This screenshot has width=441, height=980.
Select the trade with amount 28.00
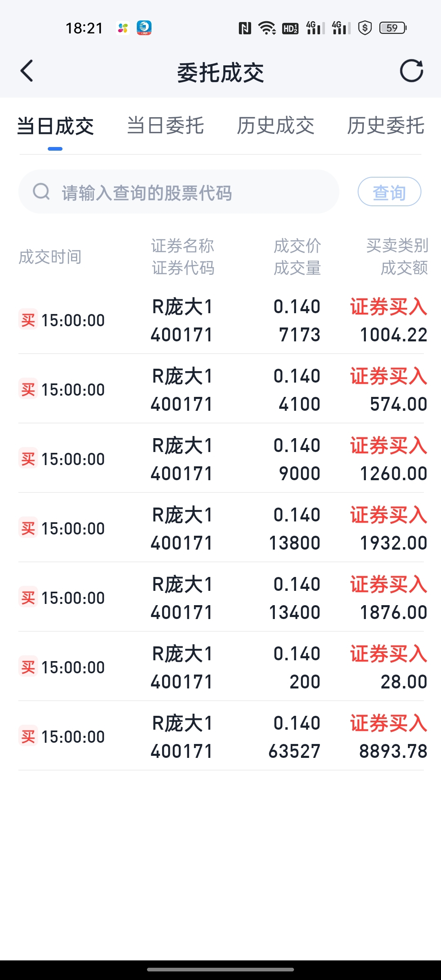point(221,666)
